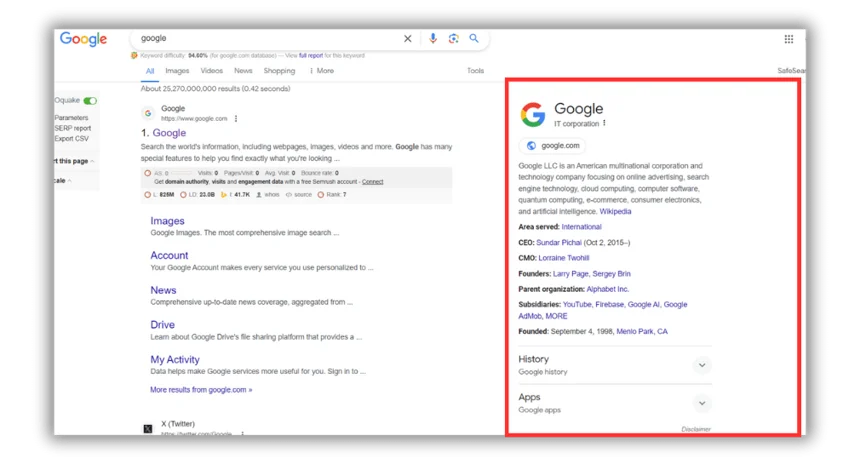Expand the History section chevron
Image resolution: width=860 pixels, height=464 pixels.
702,365
